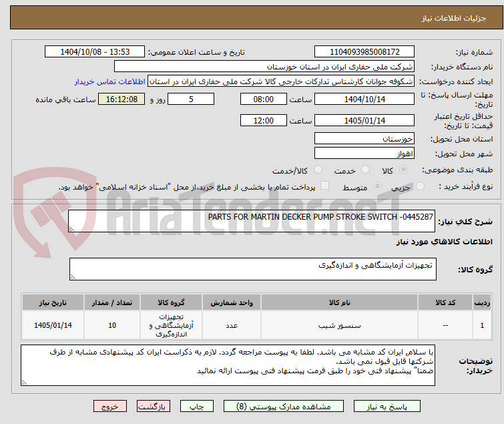The image size is (504, 424).
Task: Click the واحد شمارش column header
Action: [x=232, y=302]
